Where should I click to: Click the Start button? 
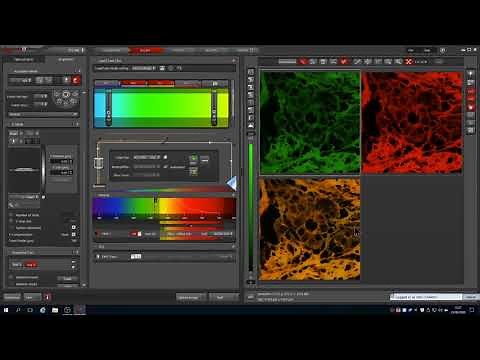pyautogui.click(x=223, y=297)
